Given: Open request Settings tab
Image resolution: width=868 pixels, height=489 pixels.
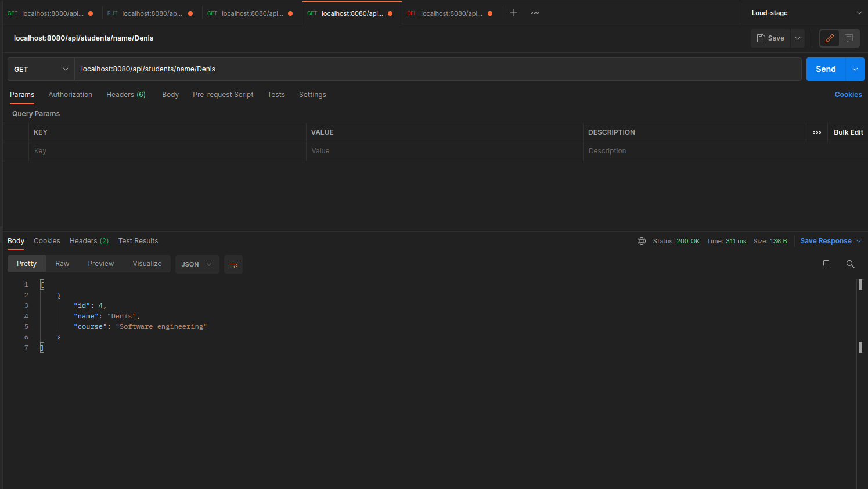Looking at the screenshot, I should click(x=312, y=95).
